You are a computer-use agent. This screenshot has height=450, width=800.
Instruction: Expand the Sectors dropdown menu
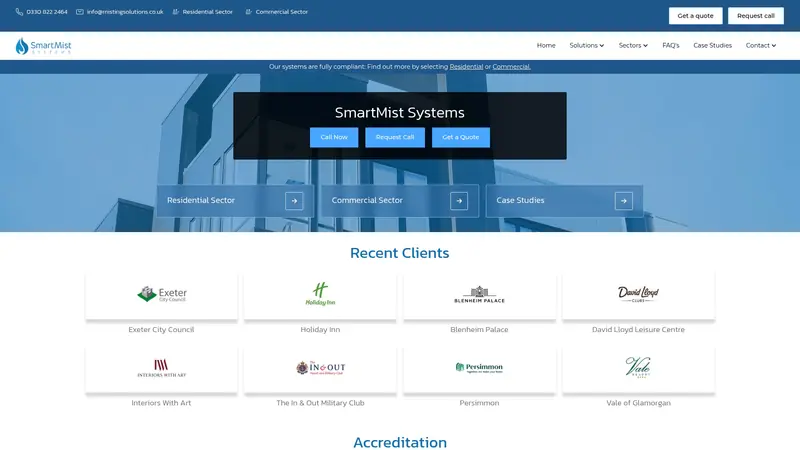point(633,45)
